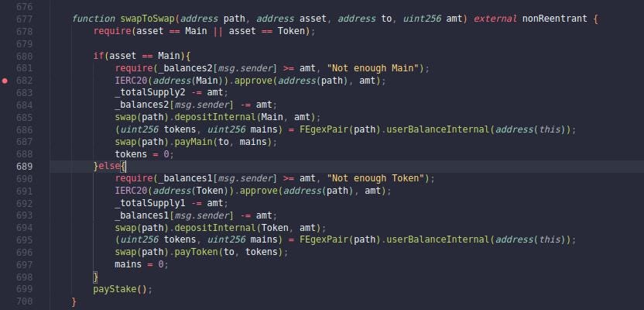
Task: Place cursor on payMain call
Action: point(192,142)
